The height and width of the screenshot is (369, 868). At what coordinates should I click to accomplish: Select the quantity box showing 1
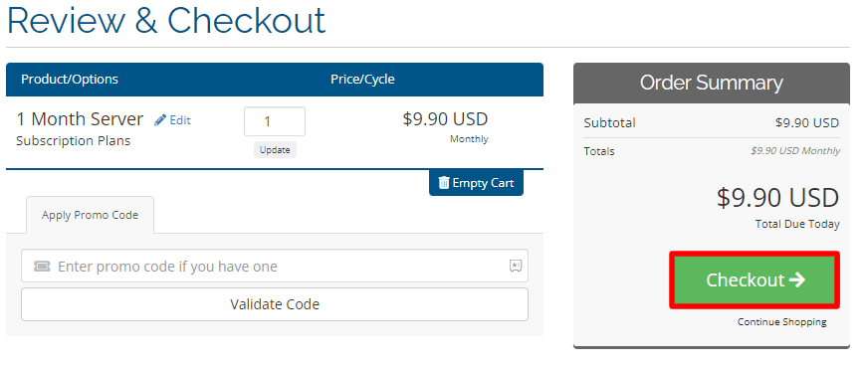(275, 121)
